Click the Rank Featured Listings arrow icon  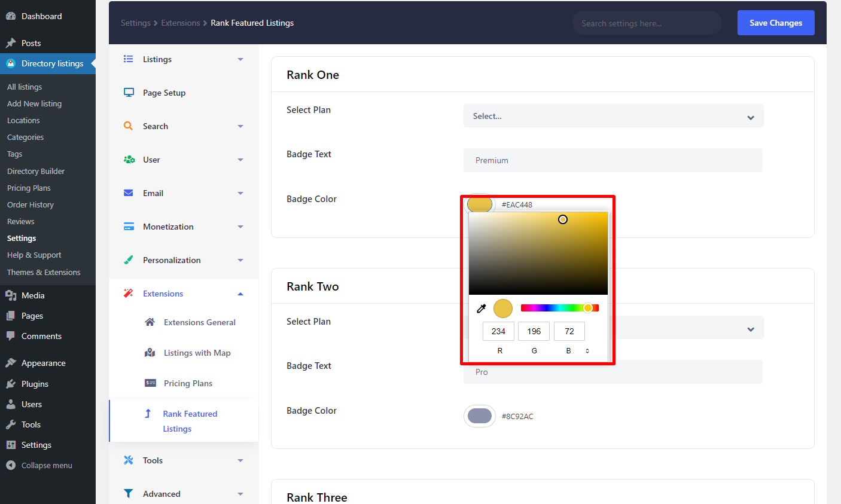148,413
